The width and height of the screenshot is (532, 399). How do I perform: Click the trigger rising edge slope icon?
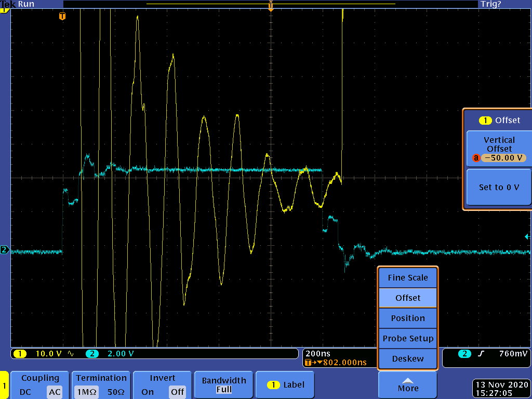coord(481,354)
